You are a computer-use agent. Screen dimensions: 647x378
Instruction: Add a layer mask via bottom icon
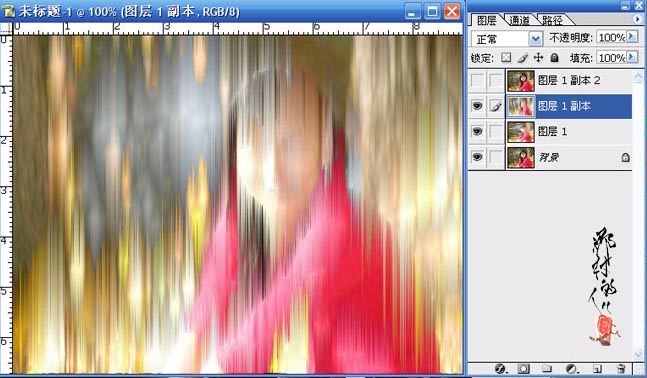(524, 368)
